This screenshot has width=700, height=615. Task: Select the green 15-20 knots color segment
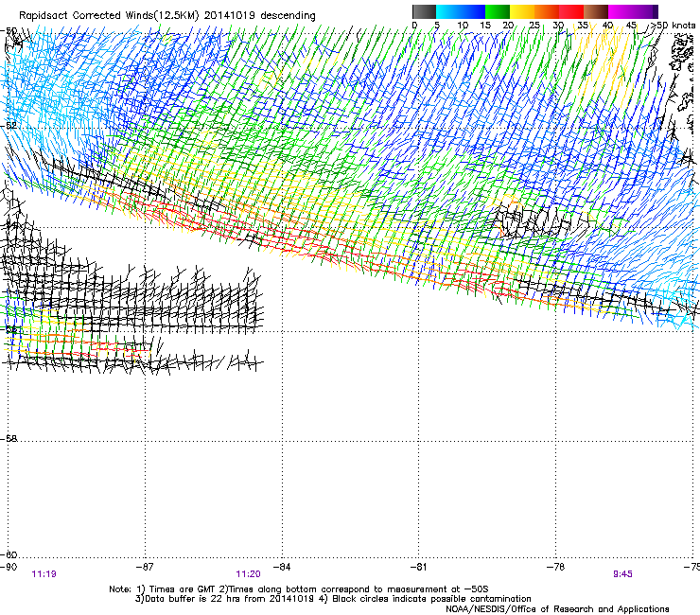(498, 11)
